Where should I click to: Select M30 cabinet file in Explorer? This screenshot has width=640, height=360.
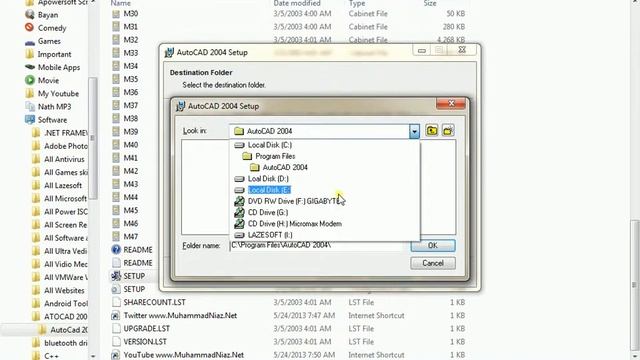[x=131, y=14]
